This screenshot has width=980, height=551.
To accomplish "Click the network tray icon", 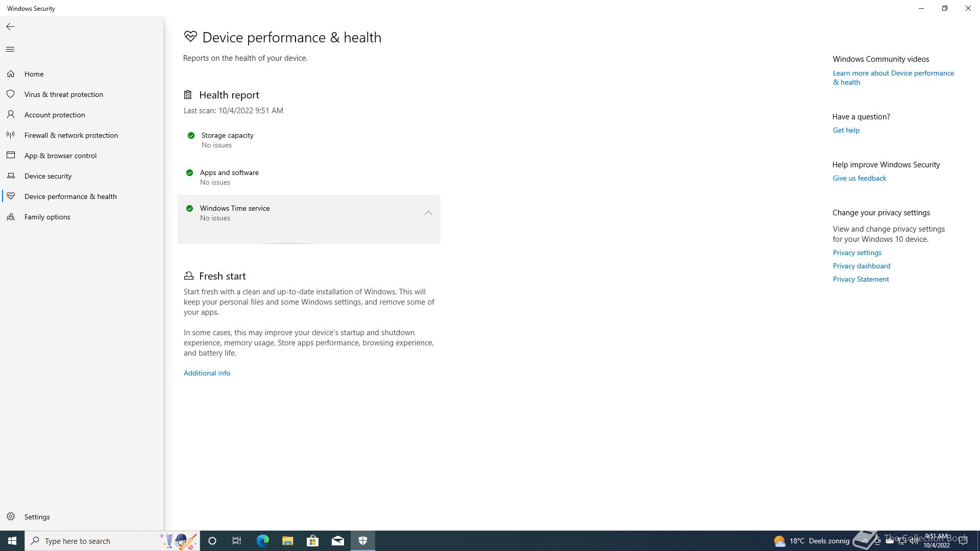I will coord(902,541).
